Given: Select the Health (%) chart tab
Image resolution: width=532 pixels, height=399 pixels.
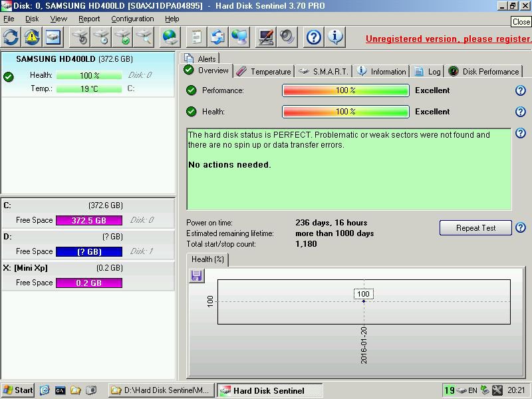Looking at the screenshot, I should [x=207, y=259].
